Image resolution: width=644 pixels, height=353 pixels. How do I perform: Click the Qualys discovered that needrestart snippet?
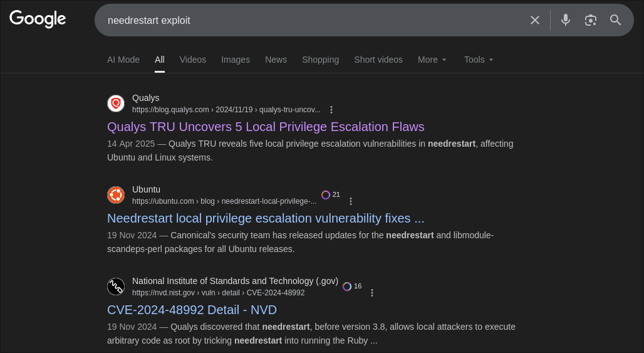point(311,334)
